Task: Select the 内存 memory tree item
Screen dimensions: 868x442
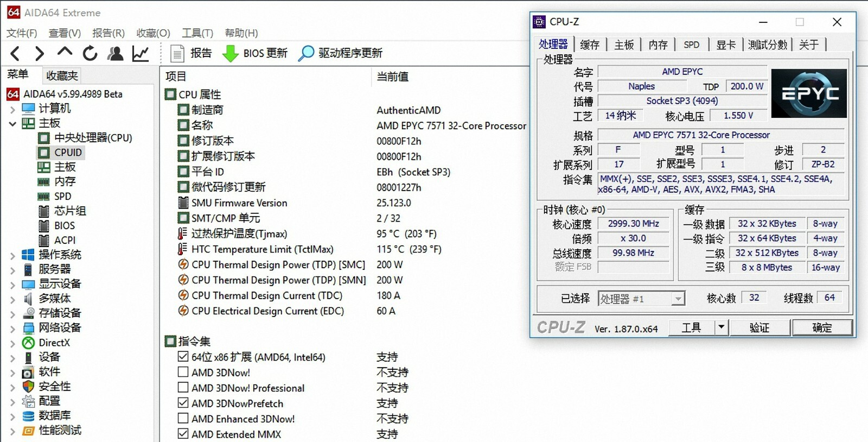Action: coord(57,181)
